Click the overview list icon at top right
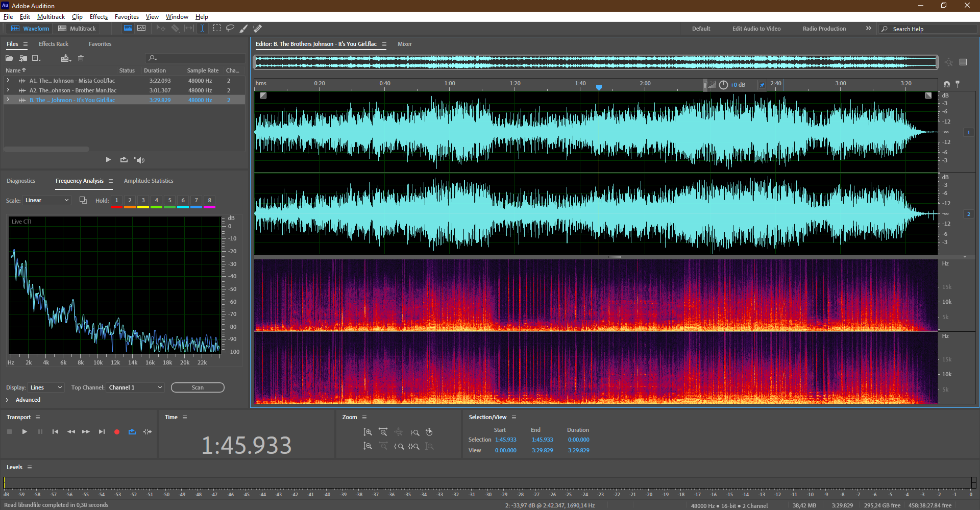980x510 pixels. (x=963, y=62)
